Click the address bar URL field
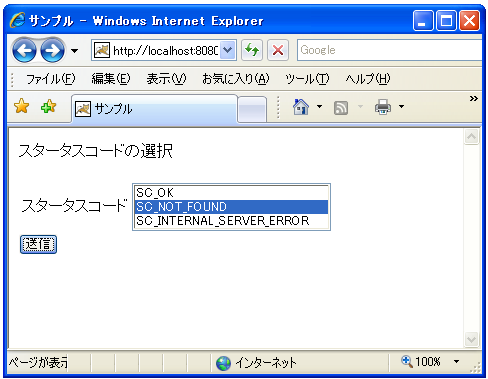488x379 pixels. [164, 50]
